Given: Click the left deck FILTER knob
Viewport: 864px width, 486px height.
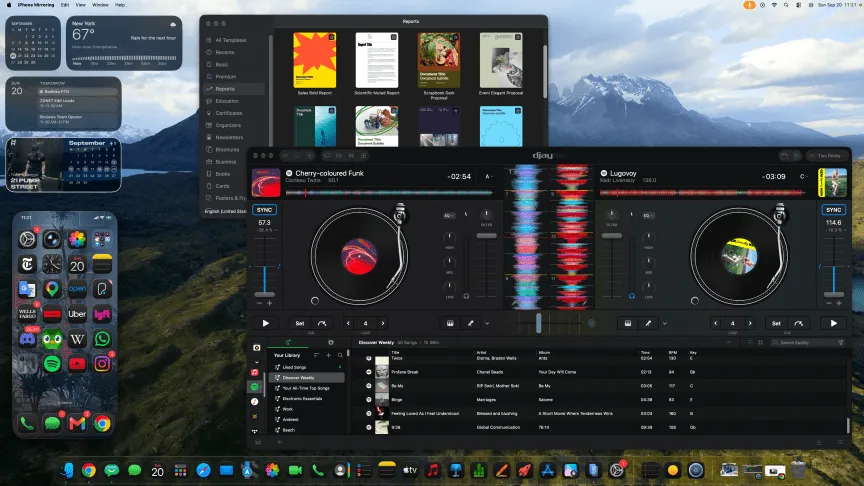Looking at the screenshot, I should [x=486, y=214].
